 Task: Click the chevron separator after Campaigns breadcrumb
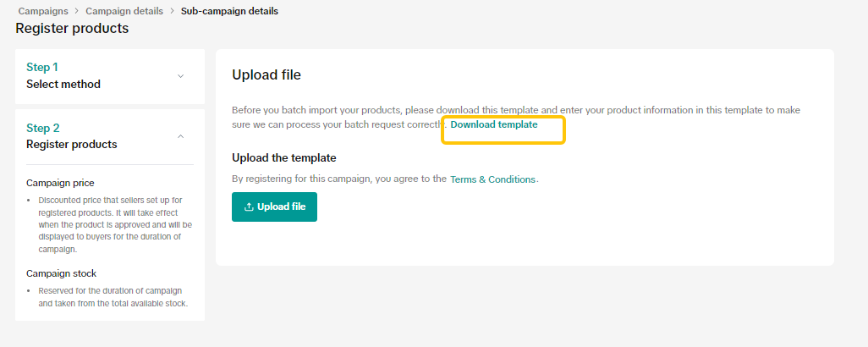77,11
